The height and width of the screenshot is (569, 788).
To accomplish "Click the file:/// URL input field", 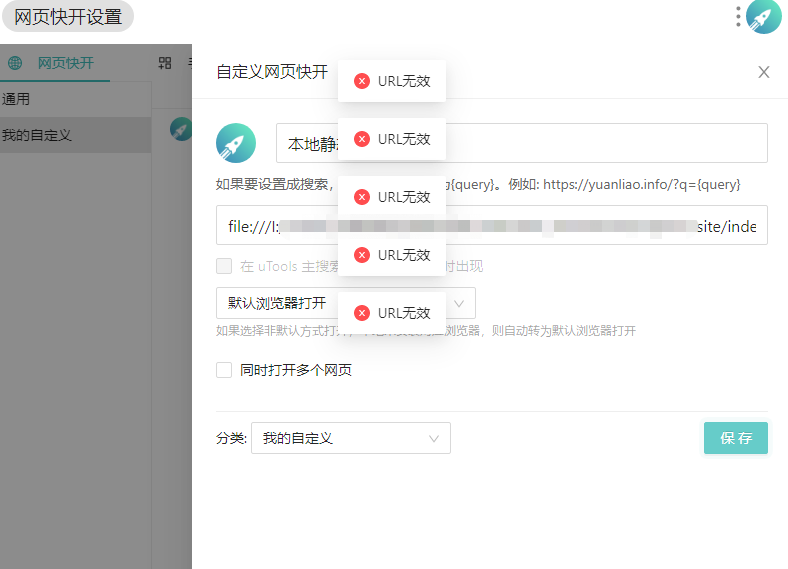I will pos(491,225).
